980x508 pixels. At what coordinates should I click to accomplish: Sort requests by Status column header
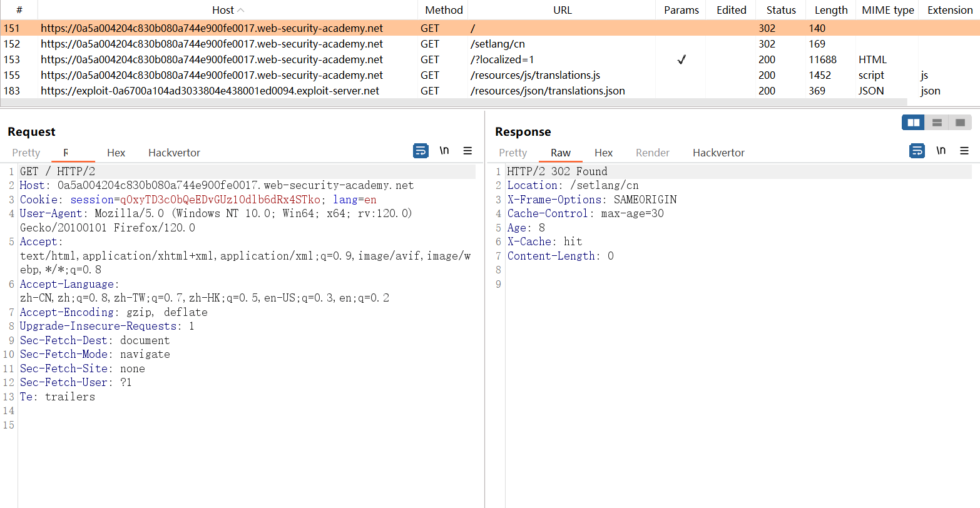click(x=780, y=10)
